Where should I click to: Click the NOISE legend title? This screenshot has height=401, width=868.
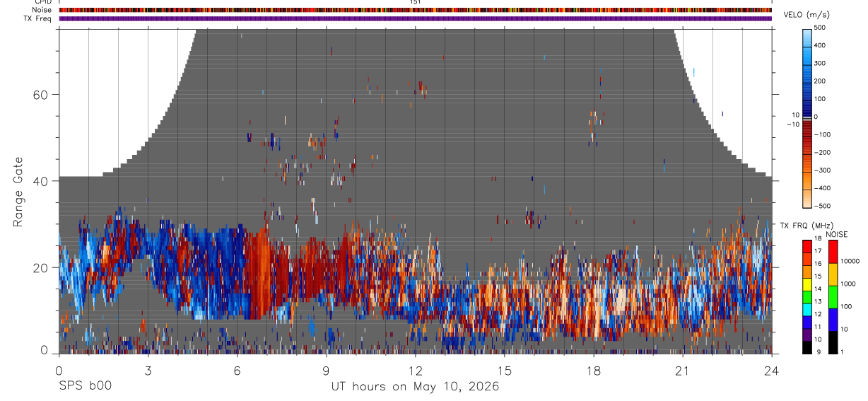836,234
